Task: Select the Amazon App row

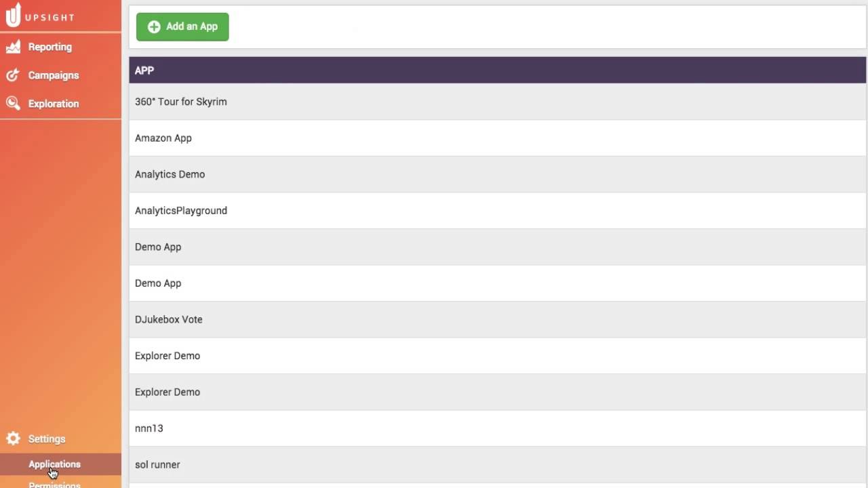Action: point(163,138)
